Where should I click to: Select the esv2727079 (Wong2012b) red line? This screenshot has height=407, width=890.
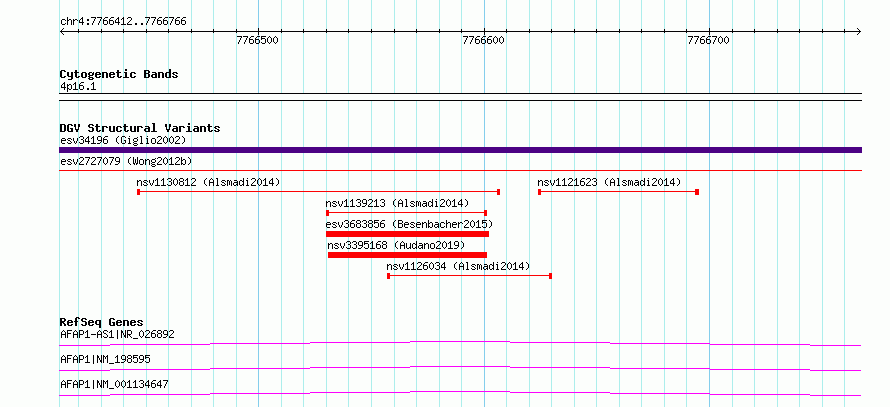pos(460,170)
